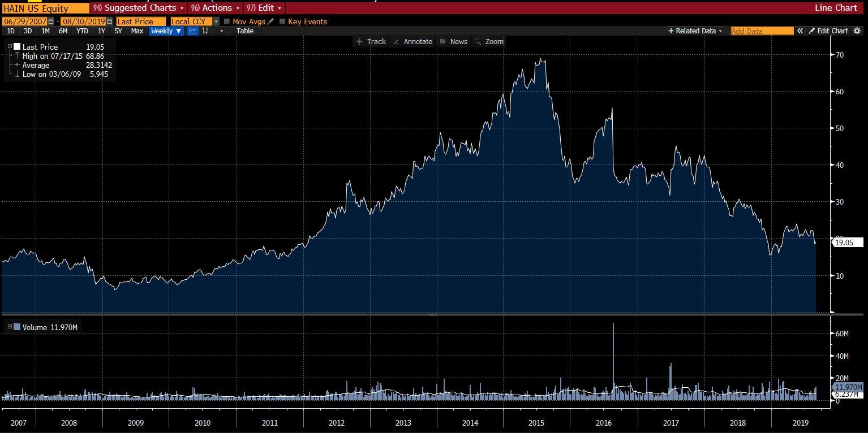Activate the Track crosshair tool
This screenshot has width=868, height=433.
point(371,42)
